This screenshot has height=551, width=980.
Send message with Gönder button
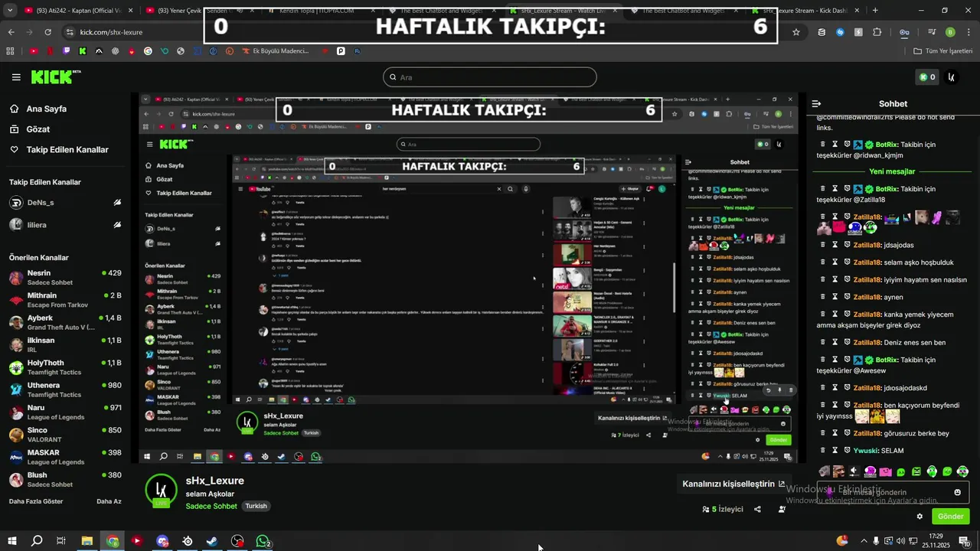950,517
